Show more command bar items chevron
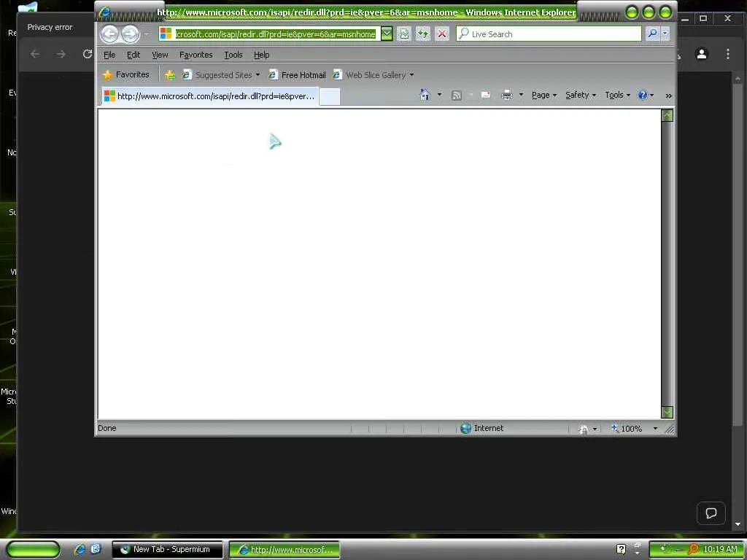Screen dimensions: 747x560 668,96
